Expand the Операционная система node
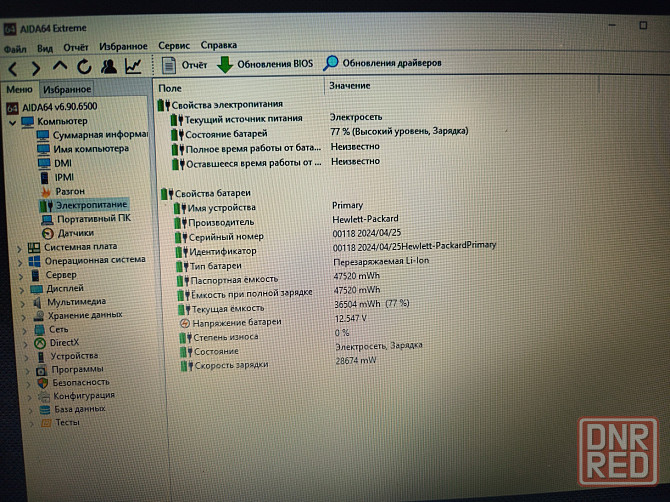Image resolution: width=670 pixels, height=502 pixels. pyautogui.click(x=21, y=260)
